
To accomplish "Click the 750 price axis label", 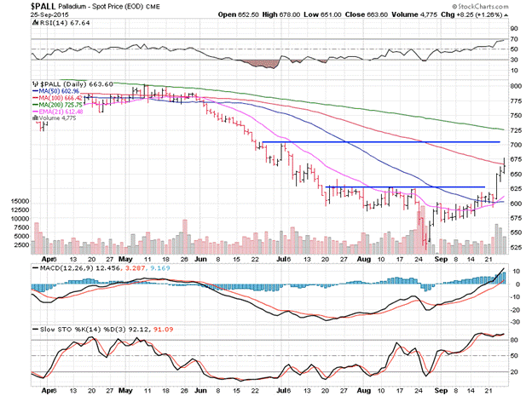I will [516, 116].
